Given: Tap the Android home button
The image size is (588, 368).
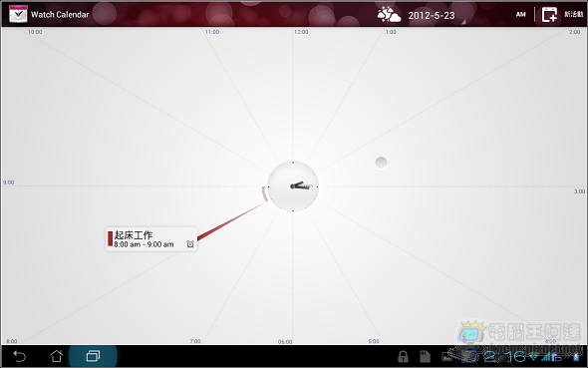Looking at the screenshot, I should 57,356.
